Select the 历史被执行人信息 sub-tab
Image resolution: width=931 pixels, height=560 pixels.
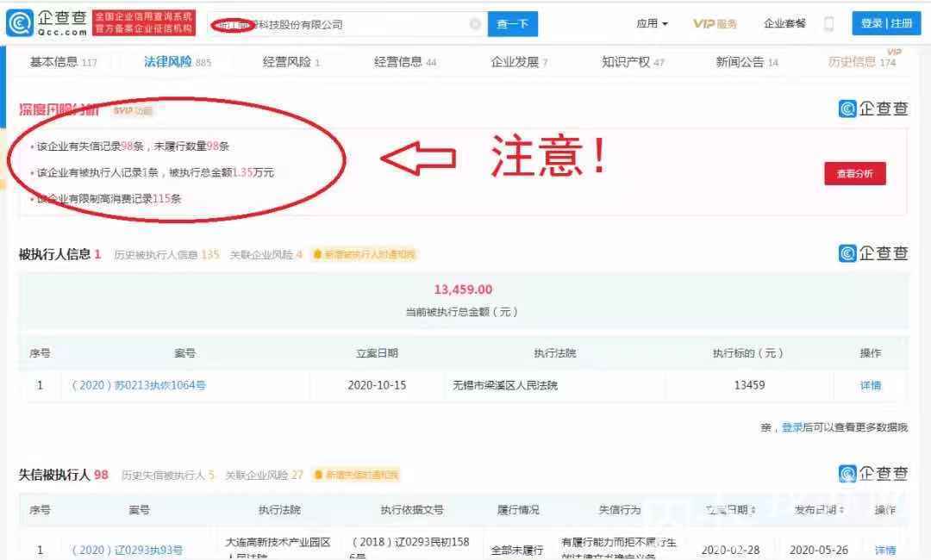click(x=166, y=255)
